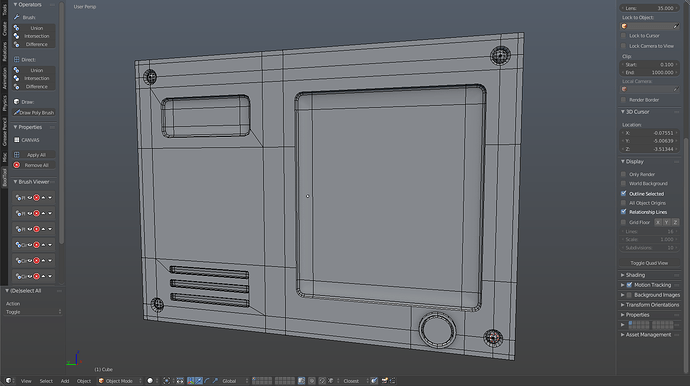
Task: Enable Lock to Cursor checkbox
Action: point(624,36)
